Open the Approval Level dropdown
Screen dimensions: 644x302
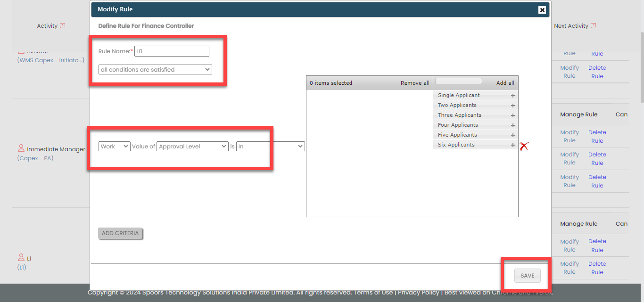coord(192,147)
